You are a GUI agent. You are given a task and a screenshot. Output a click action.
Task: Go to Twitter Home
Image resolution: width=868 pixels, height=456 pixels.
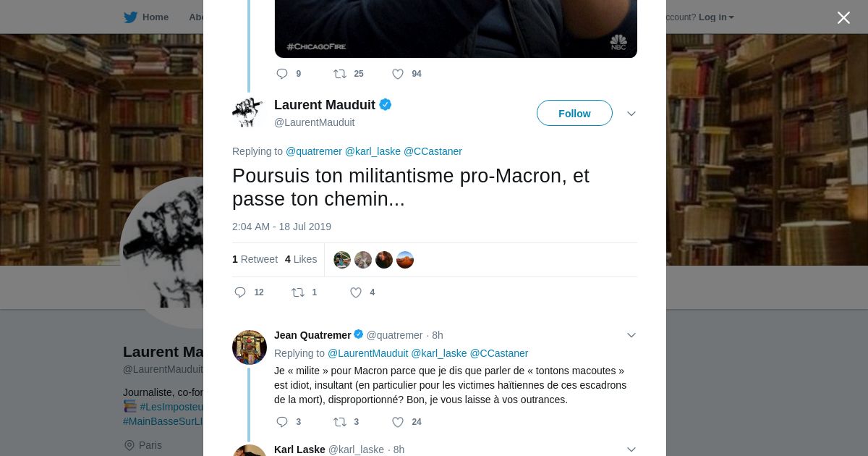coord(146,17)
